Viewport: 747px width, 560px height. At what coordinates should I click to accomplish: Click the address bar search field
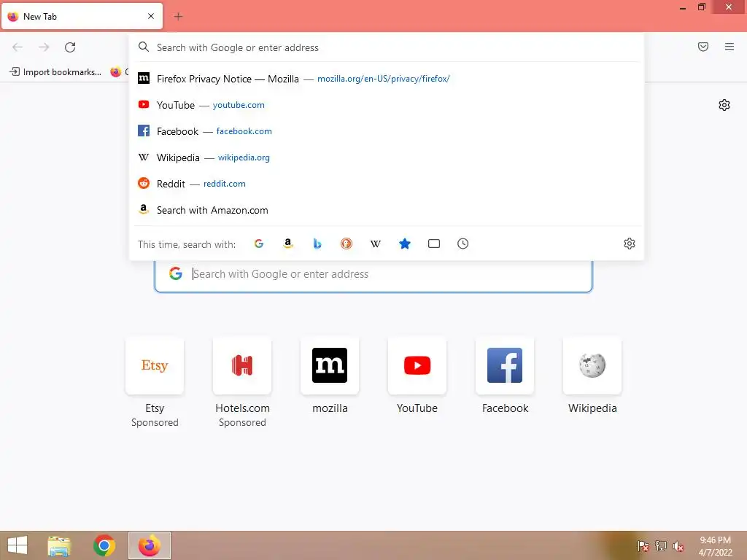tap(387, 47)
